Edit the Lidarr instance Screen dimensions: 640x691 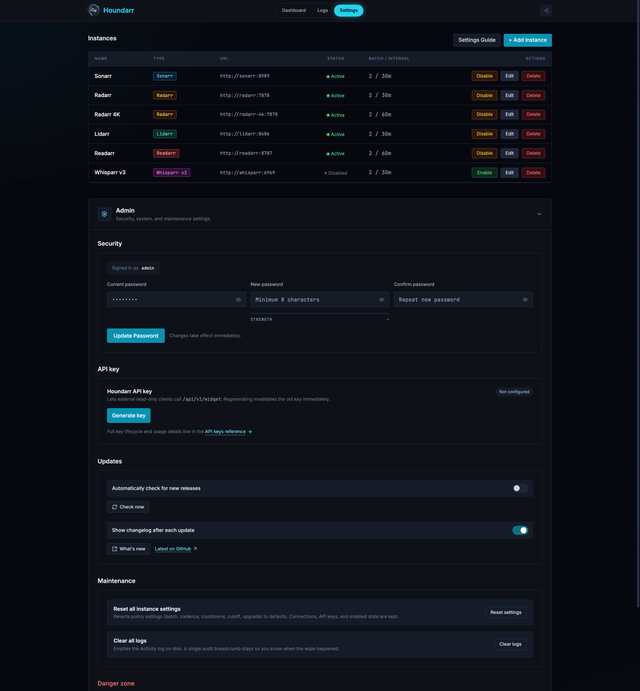click(510, 134)
